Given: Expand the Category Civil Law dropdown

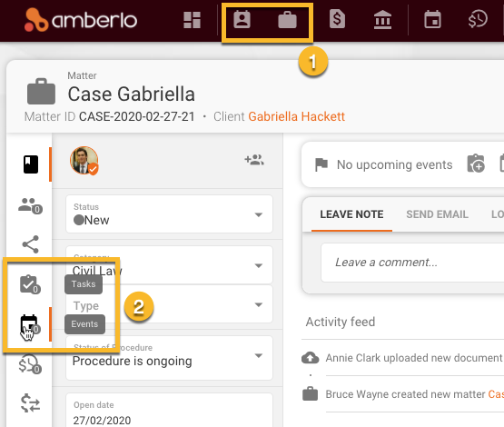Looking at the screenshot, I should click(x=169, y=265).
